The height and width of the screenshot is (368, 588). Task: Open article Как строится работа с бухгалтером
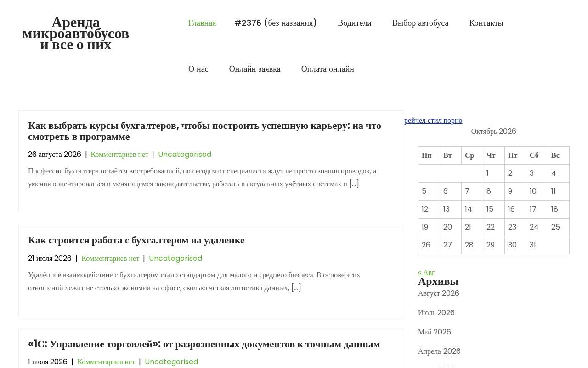click(136, 240)
